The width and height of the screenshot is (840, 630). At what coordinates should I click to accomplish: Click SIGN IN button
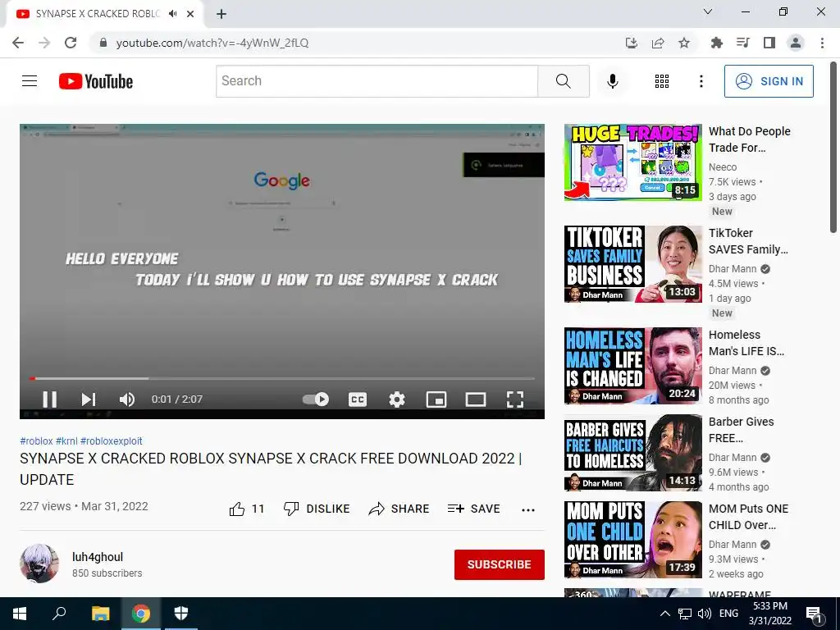point(769,81)
